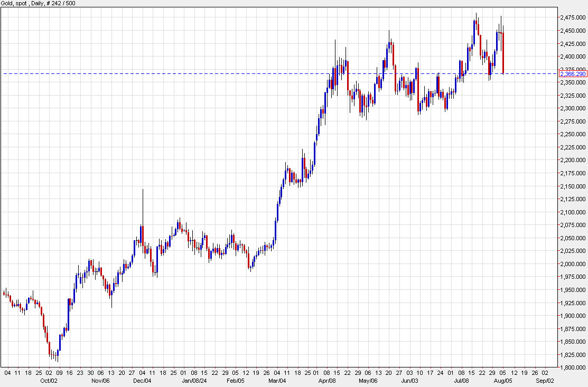588x387 pixels.
Task: Click the 1,800.000 price axis label
Action: pos(573,367)
